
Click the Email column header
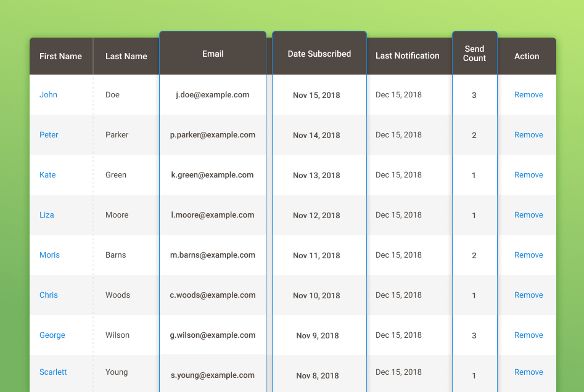tap(213, 53)
